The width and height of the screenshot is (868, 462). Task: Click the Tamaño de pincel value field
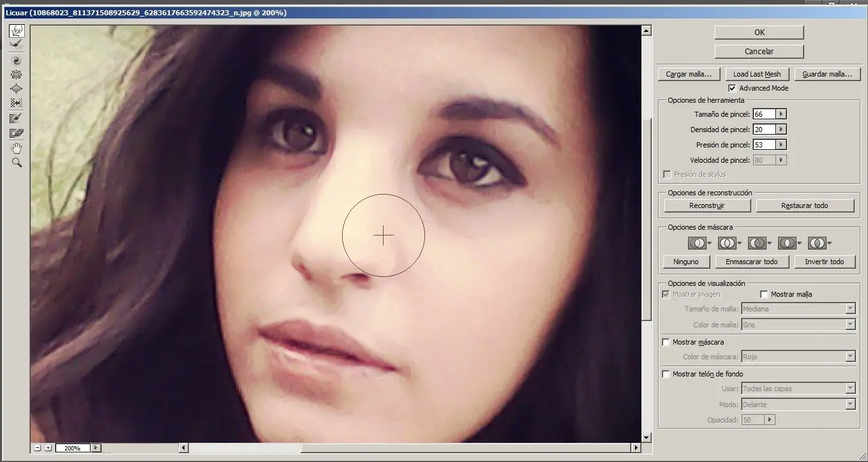tap(764, 114)
